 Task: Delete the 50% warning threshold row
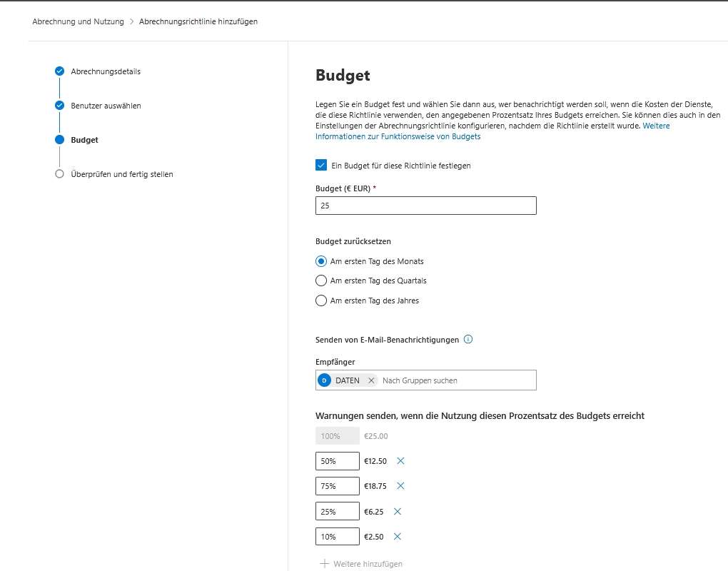point(400,461)
